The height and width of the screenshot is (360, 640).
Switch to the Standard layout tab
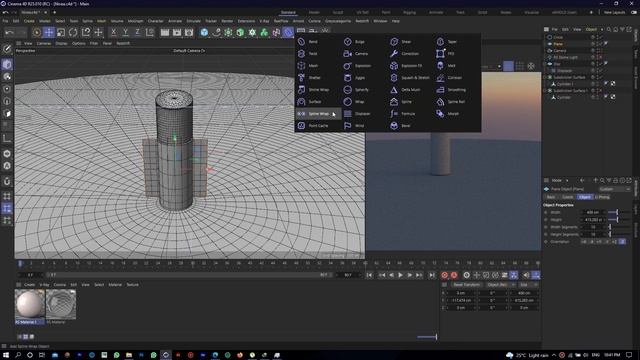coord(288,12)
